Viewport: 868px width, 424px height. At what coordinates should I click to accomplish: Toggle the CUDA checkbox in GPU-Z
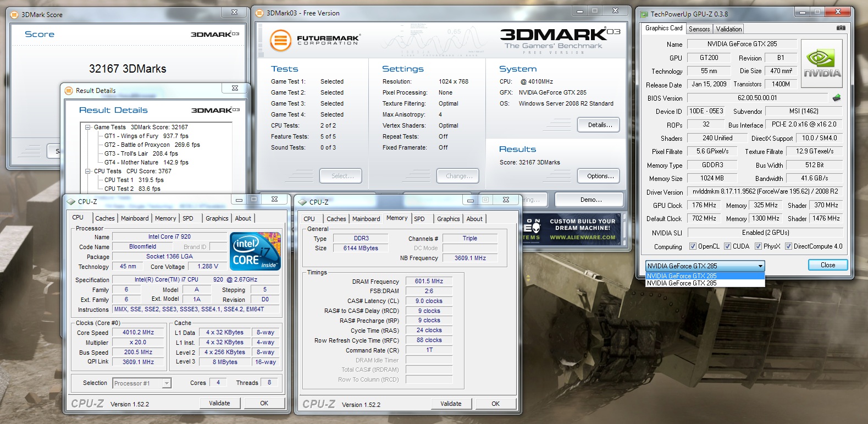pos(727,246)
